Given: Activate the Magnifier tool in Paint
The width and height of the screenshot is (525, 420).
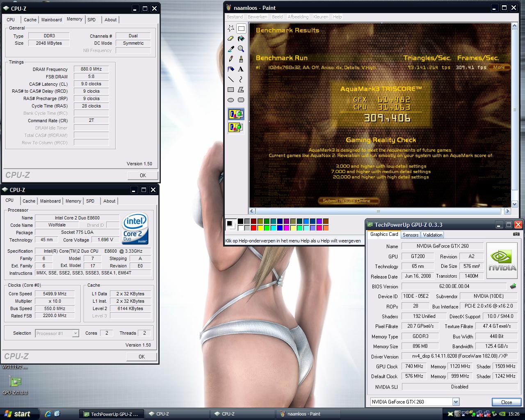Looking at the screenshot, I should coord(241,49).
